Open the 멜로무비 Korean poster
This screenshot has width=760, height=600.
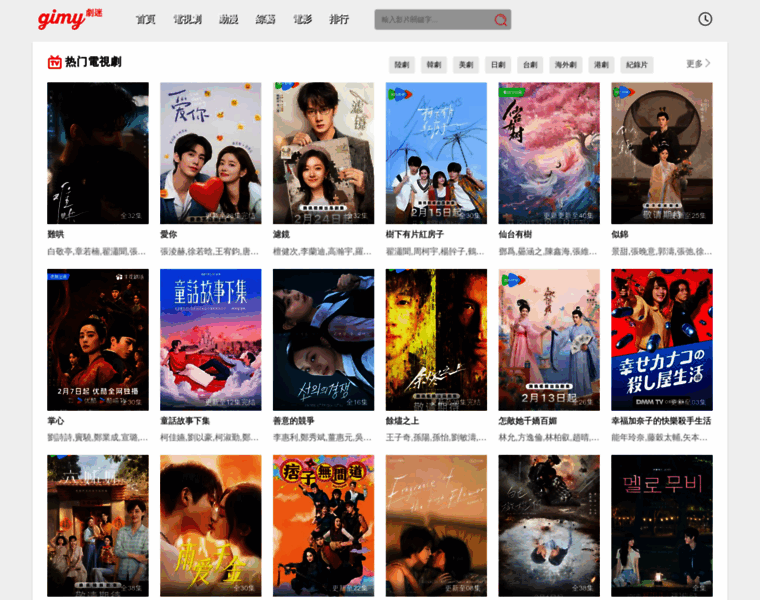(662, 525)
